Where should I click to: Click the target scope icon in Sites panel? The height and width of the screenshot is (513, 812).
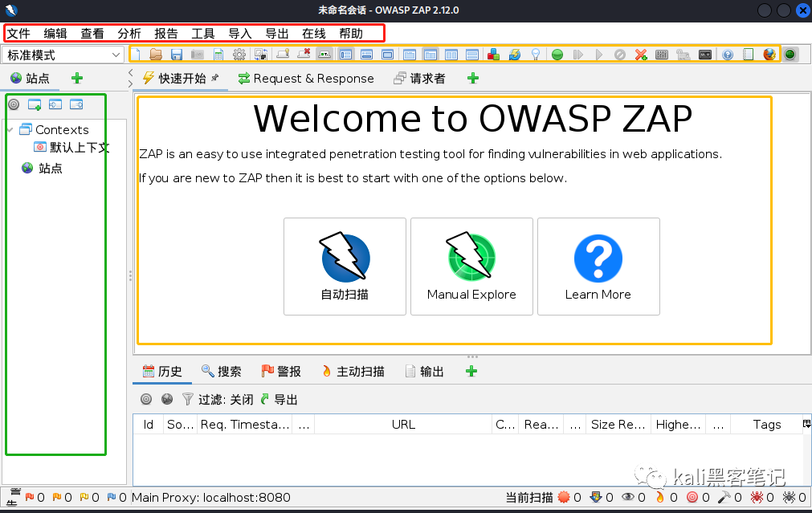pos(14,104)
